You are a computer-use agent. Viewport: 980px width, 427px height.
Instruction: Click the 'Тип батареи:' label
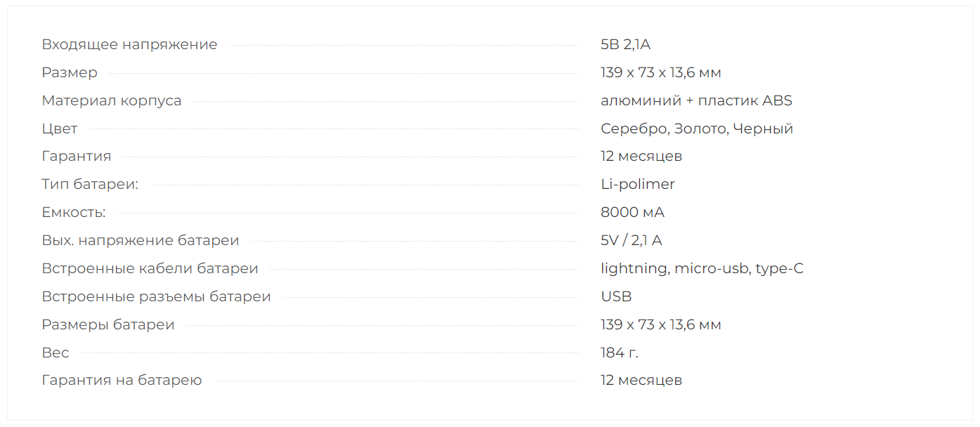coord(90,185)
